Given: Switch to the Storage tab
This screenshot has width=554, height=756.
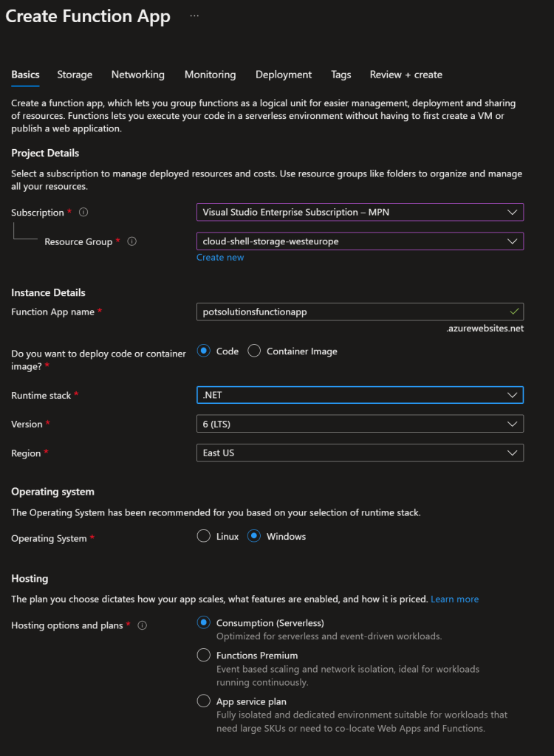Looking at the screenshot, I should (75, 75).
